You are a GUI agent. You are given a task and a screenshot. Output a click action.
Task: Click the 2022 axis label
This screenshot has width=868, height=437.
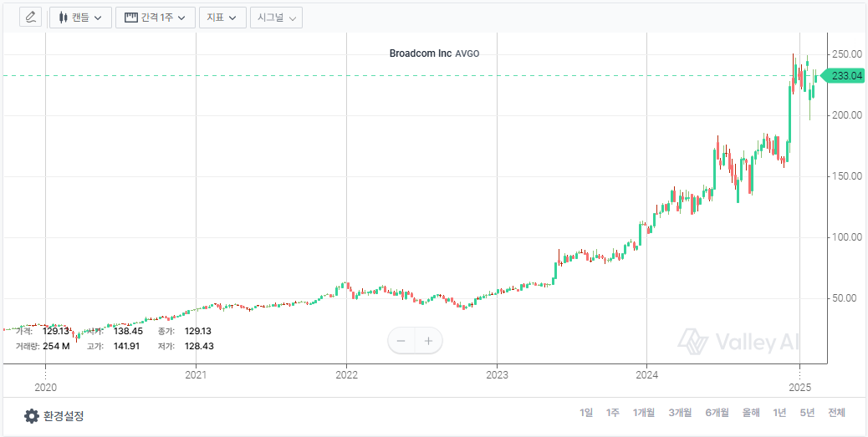coord(346,374)
